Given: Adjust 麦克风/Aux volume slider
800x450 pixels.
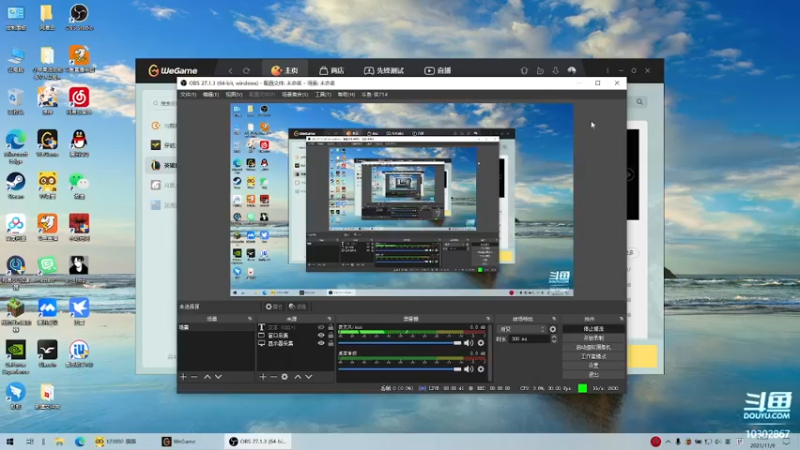Looking at the screenshot, I should click(399, 343).
